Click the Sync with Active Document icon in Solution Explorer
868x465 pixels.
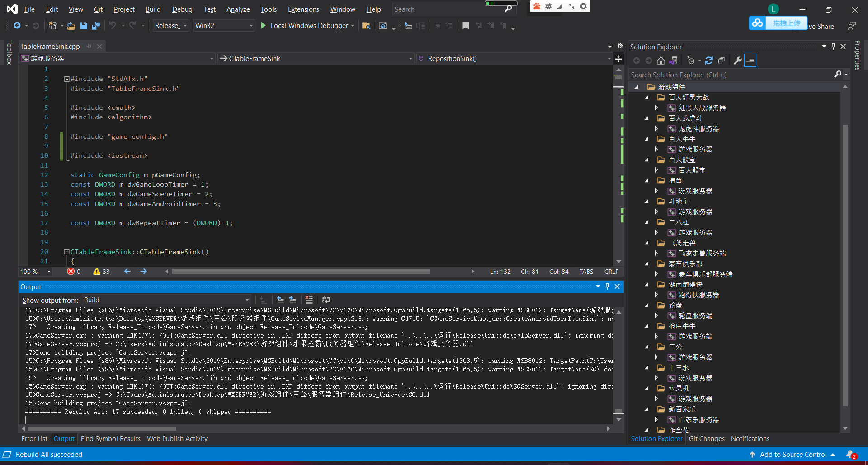(674, 60)
